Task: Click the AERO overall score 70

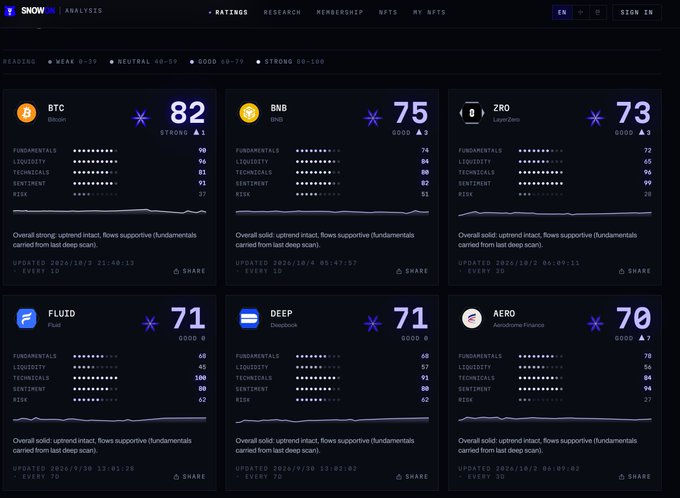Action: [x=633, y=318]
